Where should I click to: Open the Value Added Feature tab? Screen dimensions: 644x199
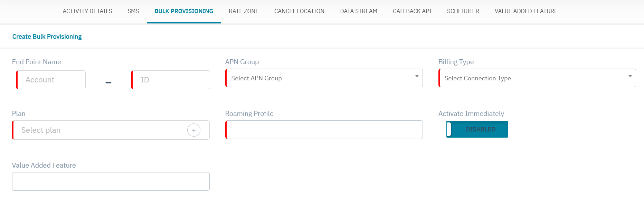click(526, 11)
